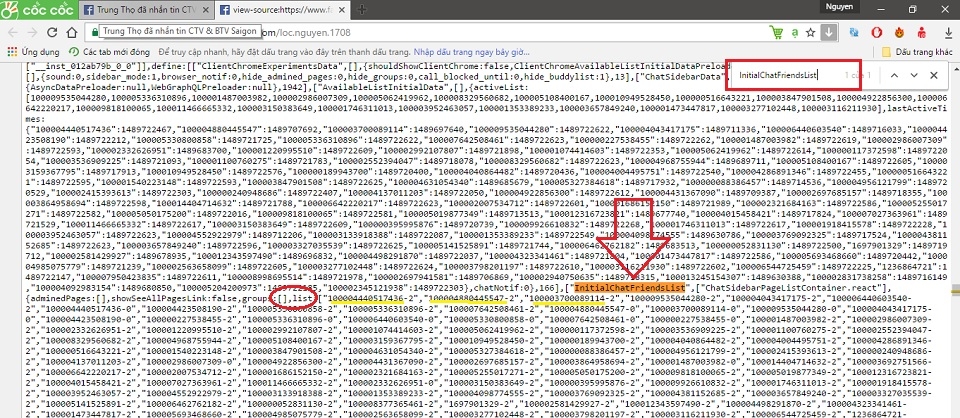The height and width of the screenshot is (418, 960).
Task: Open the red person extension icon
Action: pos(922,32)
